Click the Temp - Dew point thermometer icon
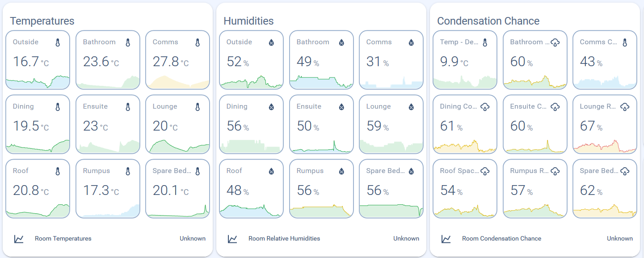This screenshot has width=644, height=258. pyautogui.click(x=485, y=42)
